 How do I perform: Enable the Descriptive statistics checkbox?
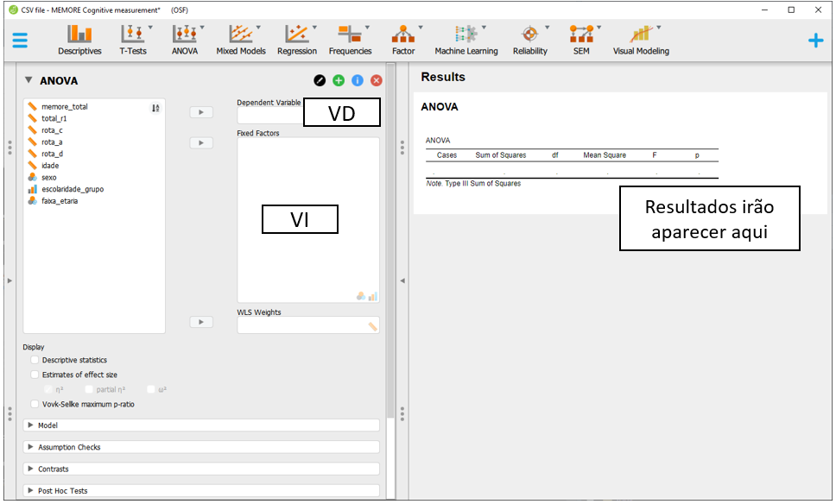tap(35, 360)
